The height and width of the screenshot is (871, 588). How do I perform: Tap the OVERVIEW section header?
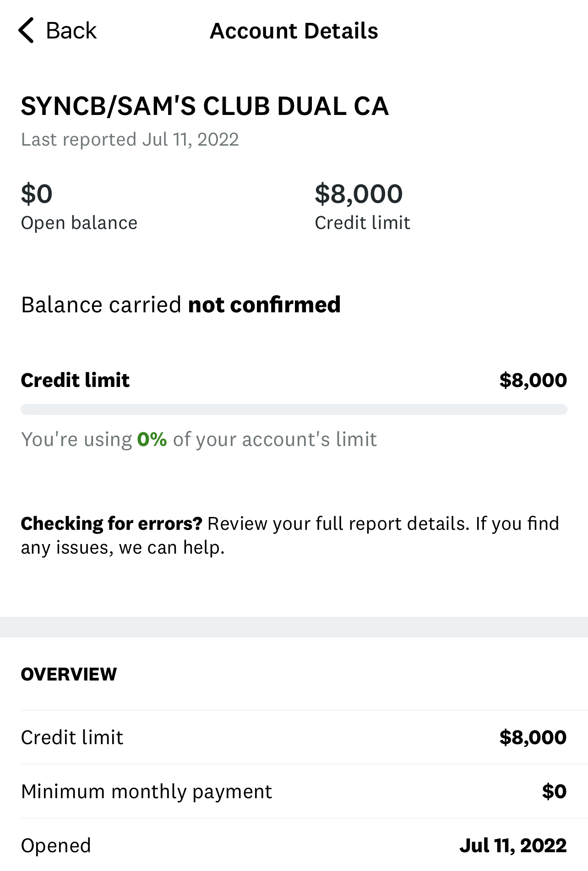pyautogui.click(x=69, y=675)
